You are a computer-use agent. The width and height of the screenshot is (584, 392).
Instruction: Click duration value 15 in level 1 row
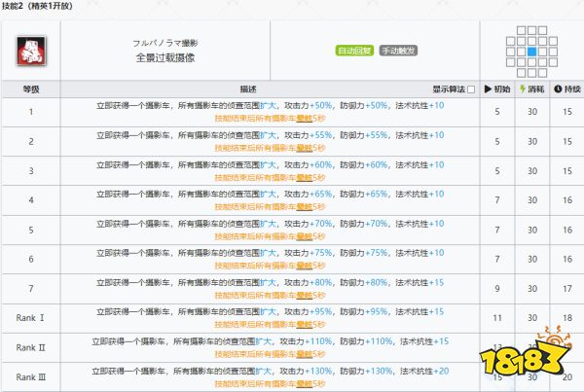tap(567, 112)
